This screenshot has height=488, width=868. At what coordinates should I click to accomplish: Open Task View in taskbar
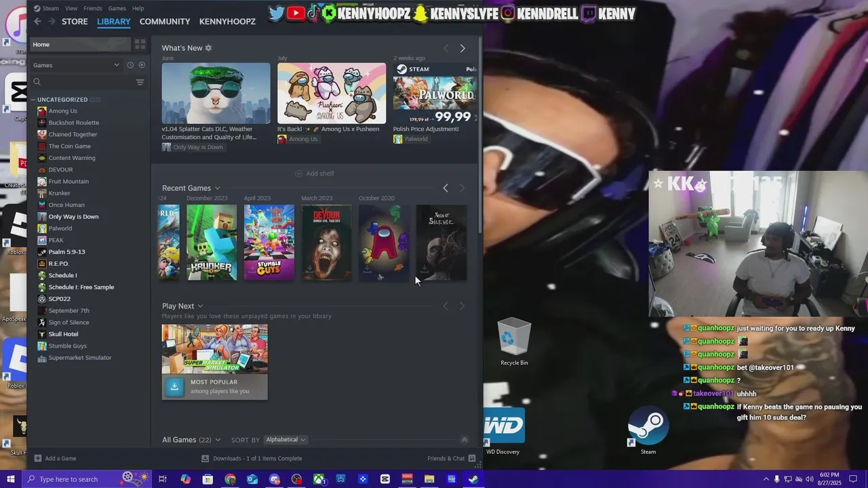coord(163,479)
